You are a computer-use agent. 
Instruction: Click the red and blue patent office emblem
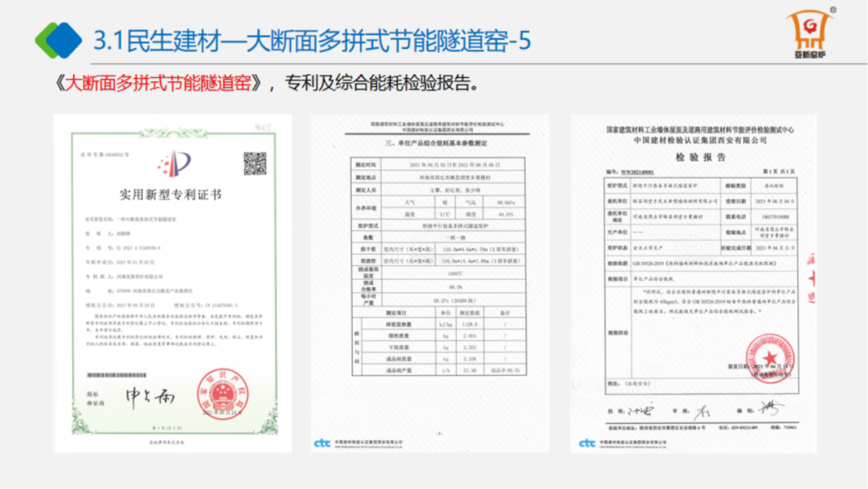coord(174,165)
